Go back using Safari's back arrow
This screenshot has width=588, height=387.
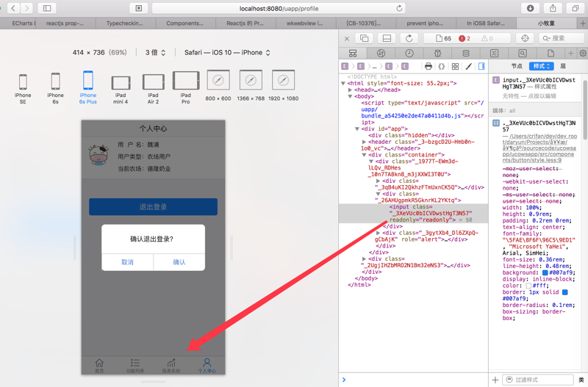coord(13,8)
